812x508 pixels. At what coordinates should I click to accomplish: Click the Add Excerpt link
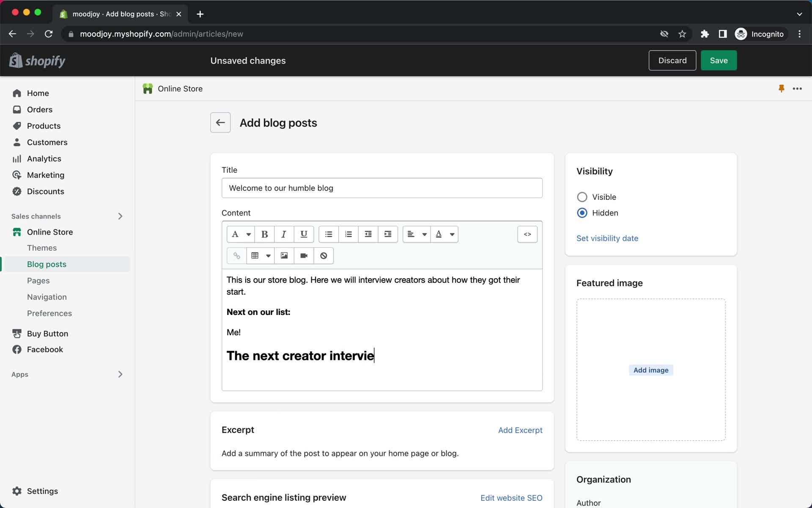(520, 430)
